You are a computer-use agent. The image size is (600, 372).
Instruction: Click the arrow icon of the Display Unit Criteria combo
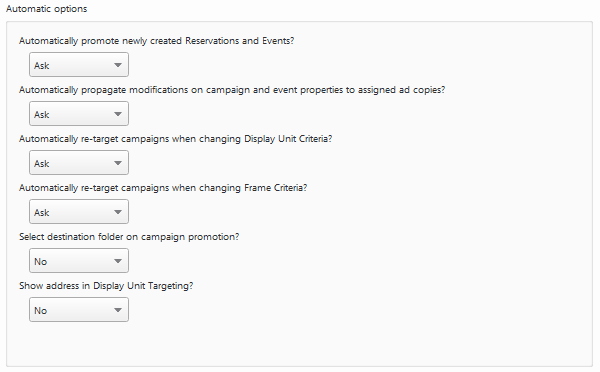118,163
